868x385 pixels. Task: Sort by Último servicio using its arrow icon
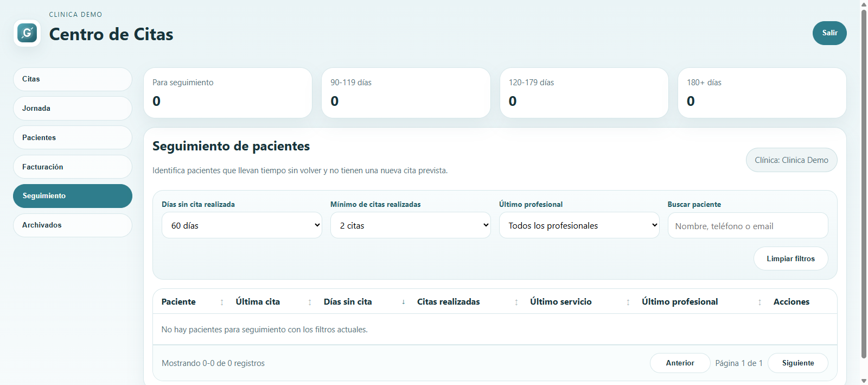coord(628,302)
